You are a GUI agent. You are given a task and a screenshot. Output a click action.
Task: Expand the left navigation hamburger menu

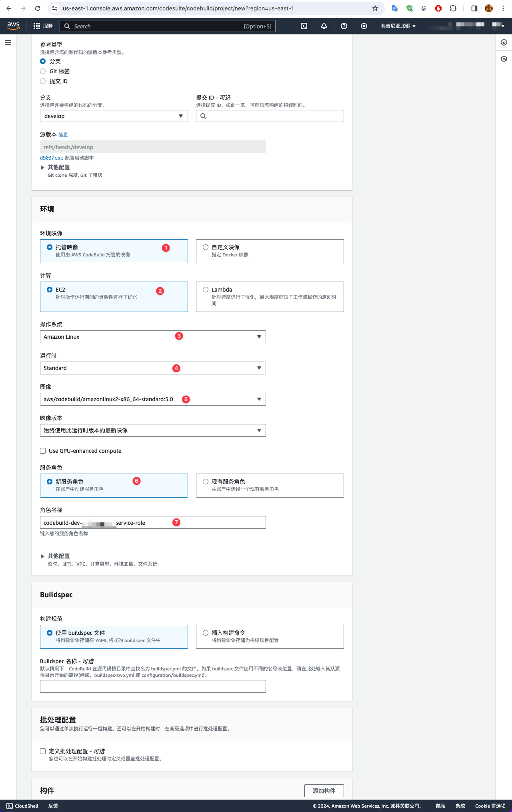click(8, 42)
